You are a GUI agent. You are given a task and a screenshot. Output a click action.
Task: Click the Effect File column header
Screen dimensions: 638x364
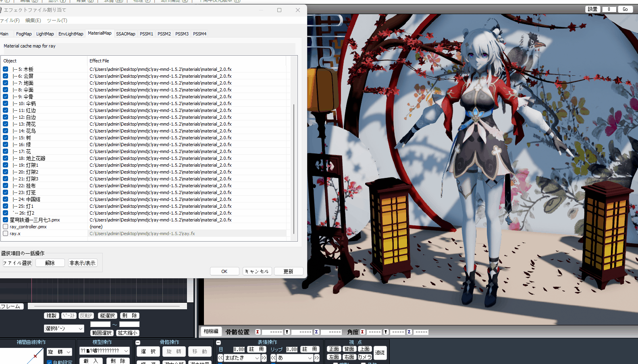click(187, 61)
